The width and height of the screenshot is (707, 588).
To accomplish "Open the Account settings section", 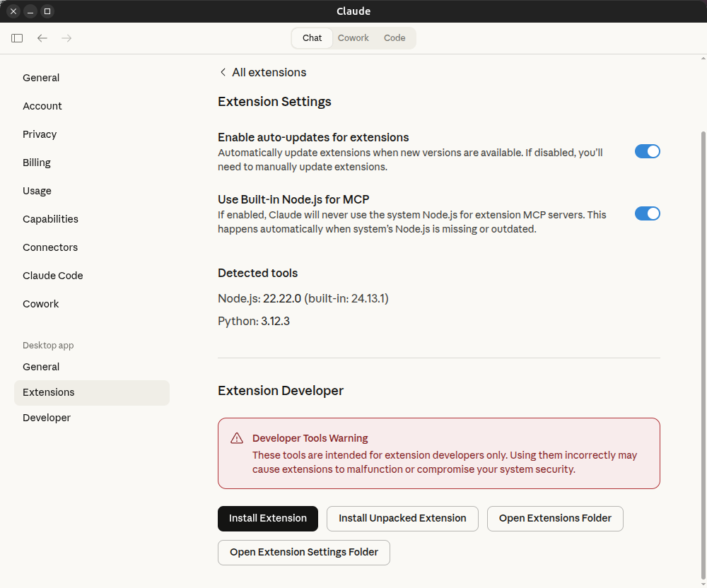I will [42, 106].
